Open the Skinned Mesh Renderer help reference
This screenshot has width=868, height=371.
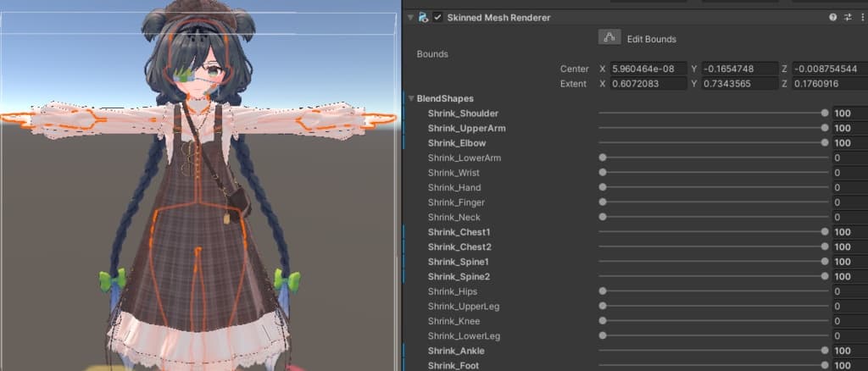tap(832, 17)
